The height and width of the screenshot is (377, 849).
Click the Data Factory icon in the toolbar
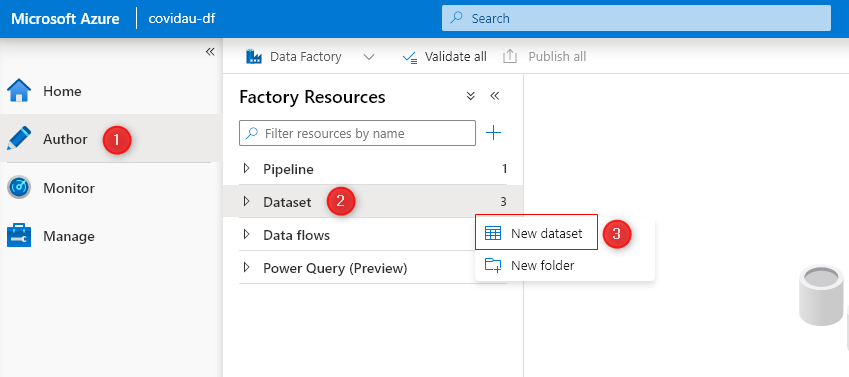coord(254,56)
